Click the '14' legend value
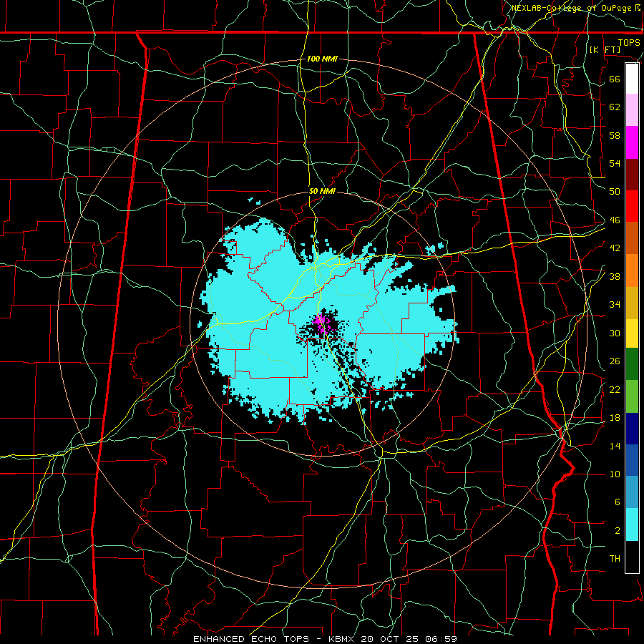This screenshot has width=644, height=644. 615,446
